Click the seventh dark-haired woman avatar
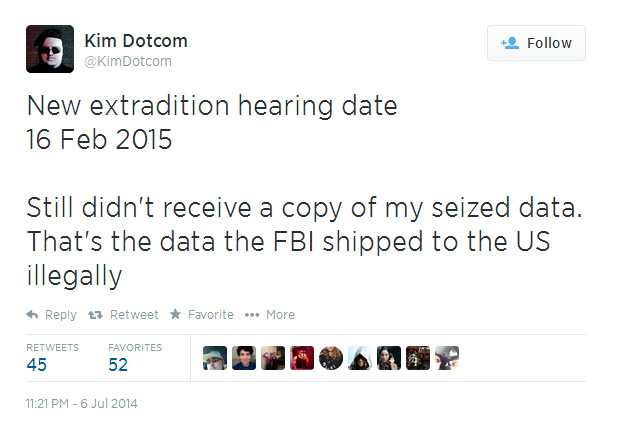The image size is (617, 426). pos(389,359)
